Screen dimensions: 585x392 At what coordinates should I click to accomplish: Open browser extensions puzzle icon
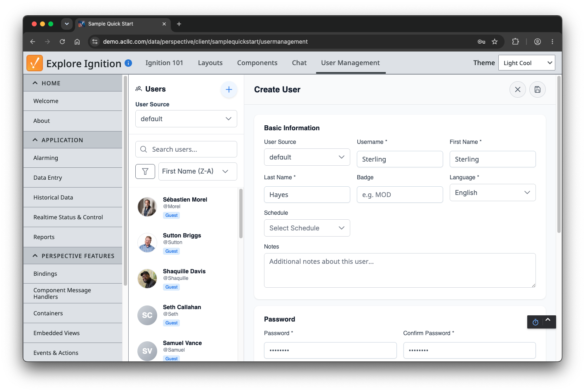(515, 42)
